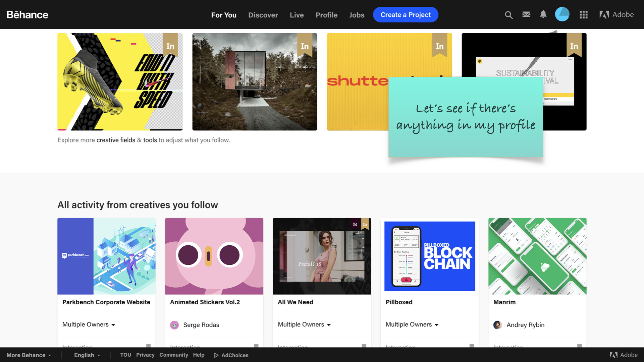The image size is (644, 362).
Task: Click the Adobe logo in header
Action: [616, 15]
